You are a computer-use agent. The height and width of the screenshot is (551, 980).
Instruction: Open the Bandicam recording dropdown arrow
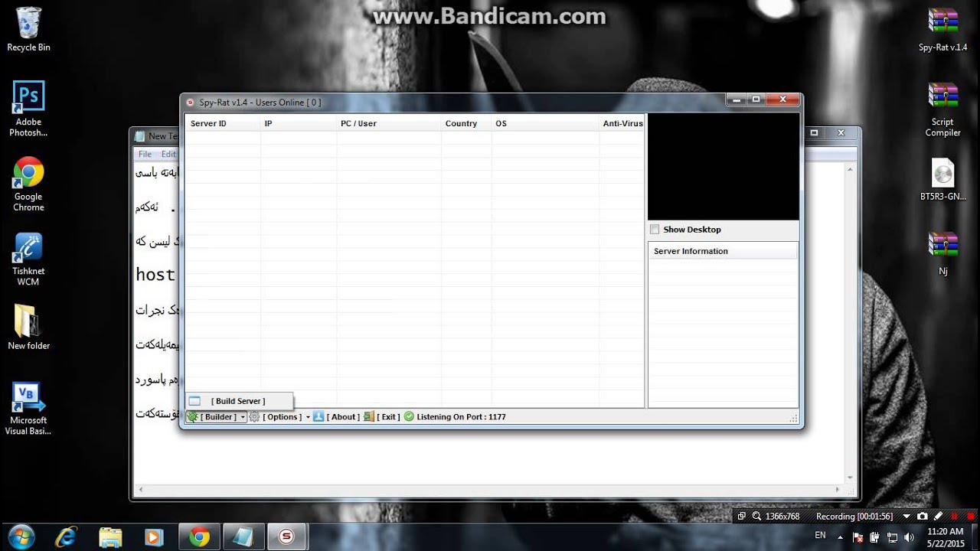pyautogui.click(x=907, y=517)
